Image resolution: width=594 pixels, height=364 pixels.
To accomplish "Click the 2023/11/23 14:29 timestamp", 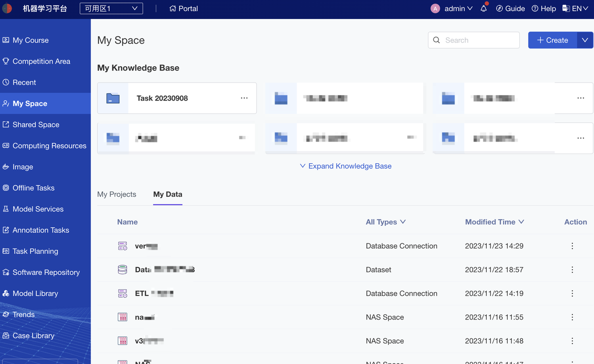I will click(x=494, y=246).
